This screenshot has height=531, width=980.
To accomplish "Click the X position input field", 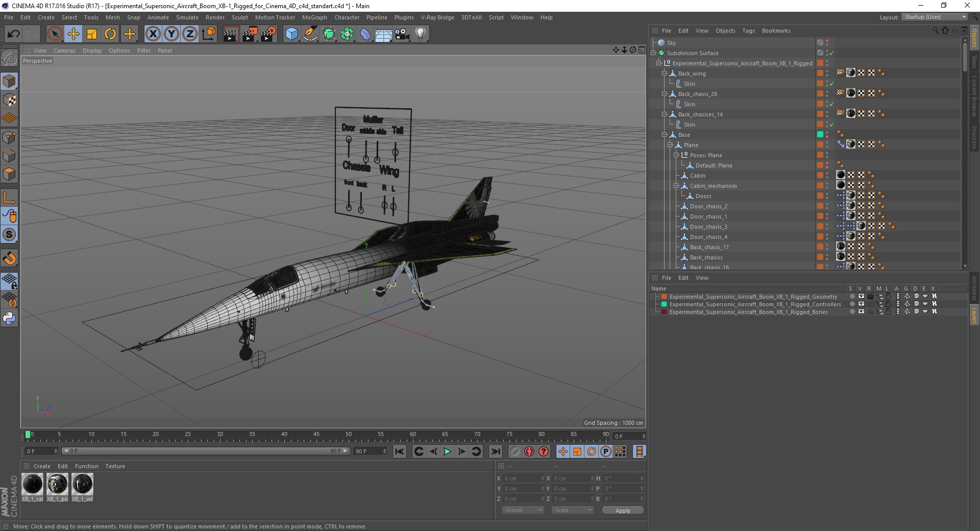I will 524,478.
